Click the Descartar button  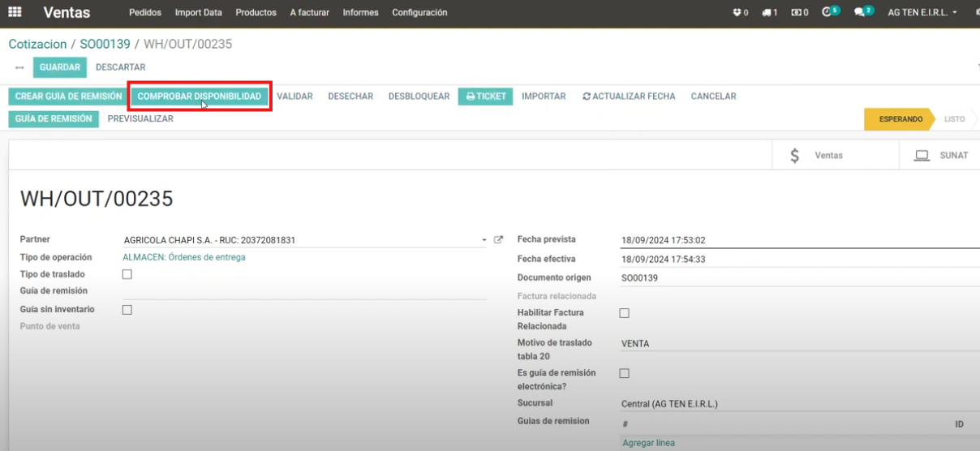121,67
